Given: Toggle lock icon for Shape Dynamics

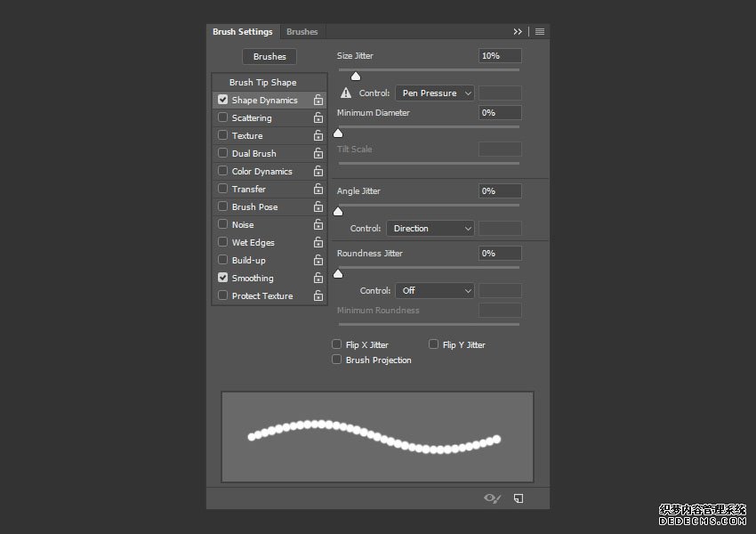Looking at the screenshot, I should tap(318, 100).
